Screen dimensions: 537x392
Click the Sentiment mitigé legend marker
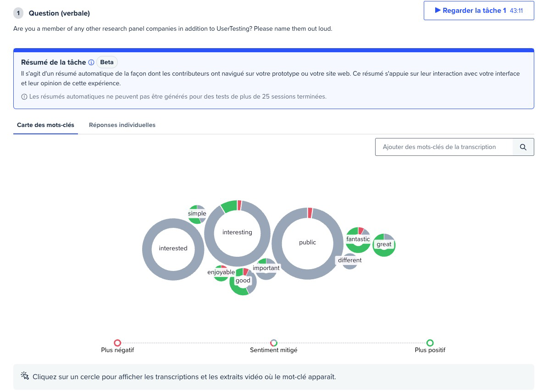pyautogui.click(x=274, y=343)
